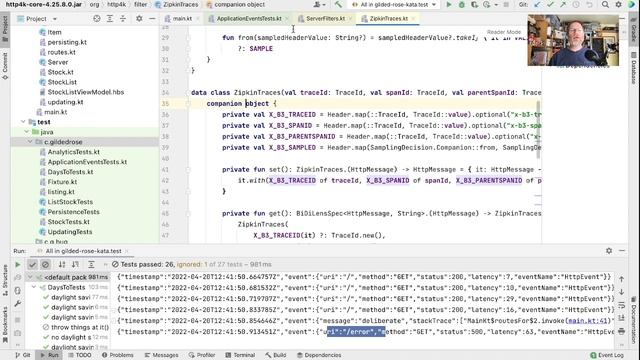640x360 pixels.
Task: Open Project view selector dropdown
Action: 37,19
